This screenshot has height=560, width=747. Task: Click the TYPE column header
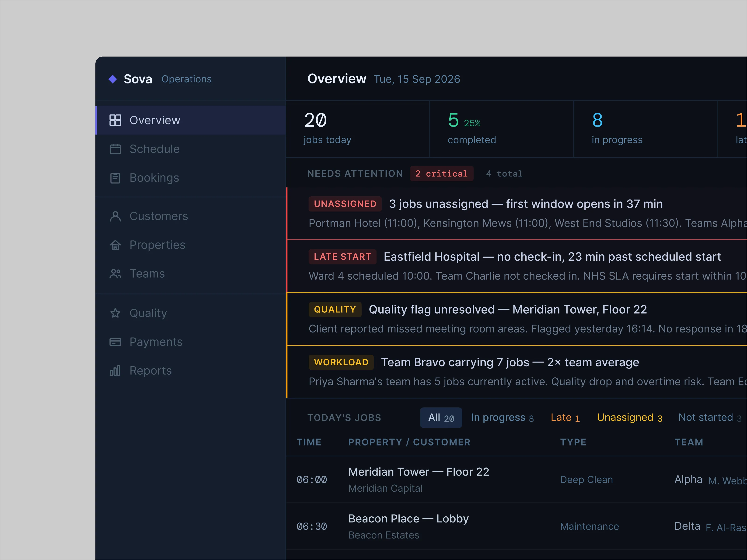[573, 442]
